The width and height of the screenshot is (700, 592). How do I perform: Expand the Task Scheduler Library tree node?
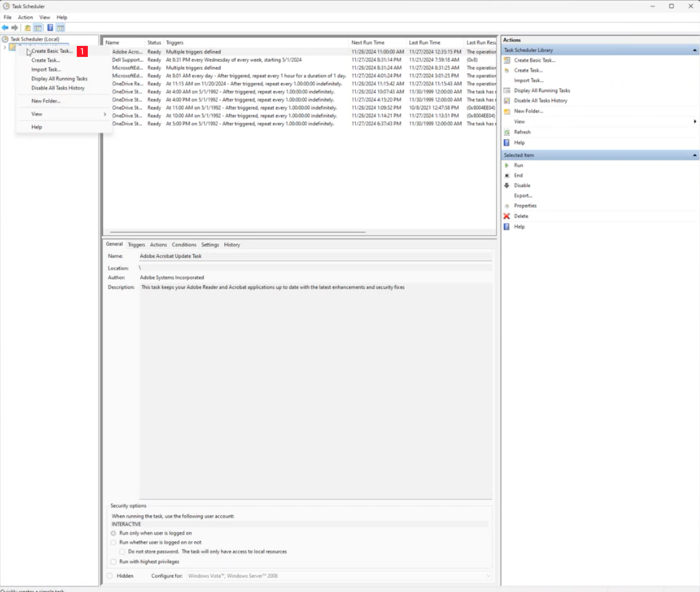[5, 47]
